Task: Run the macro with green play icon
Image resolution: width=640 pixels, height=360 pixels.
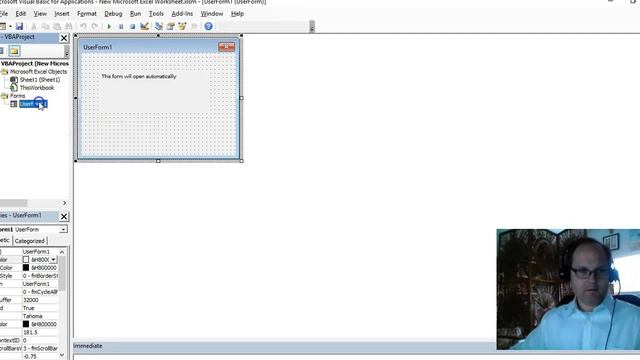Action: coord(109,27)
